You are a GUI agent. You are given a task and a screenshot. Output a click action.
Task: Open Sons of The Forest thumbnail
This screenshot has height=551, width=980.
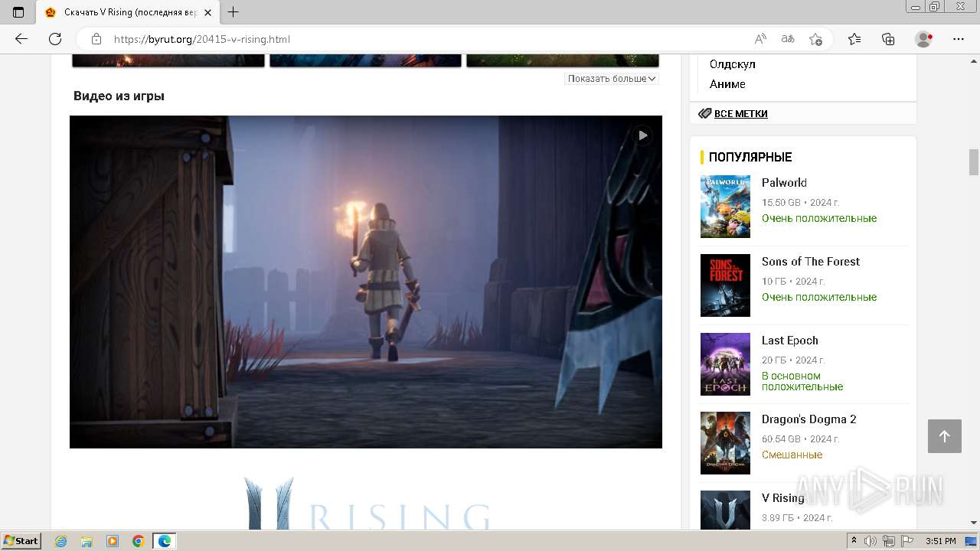[725, 285]
